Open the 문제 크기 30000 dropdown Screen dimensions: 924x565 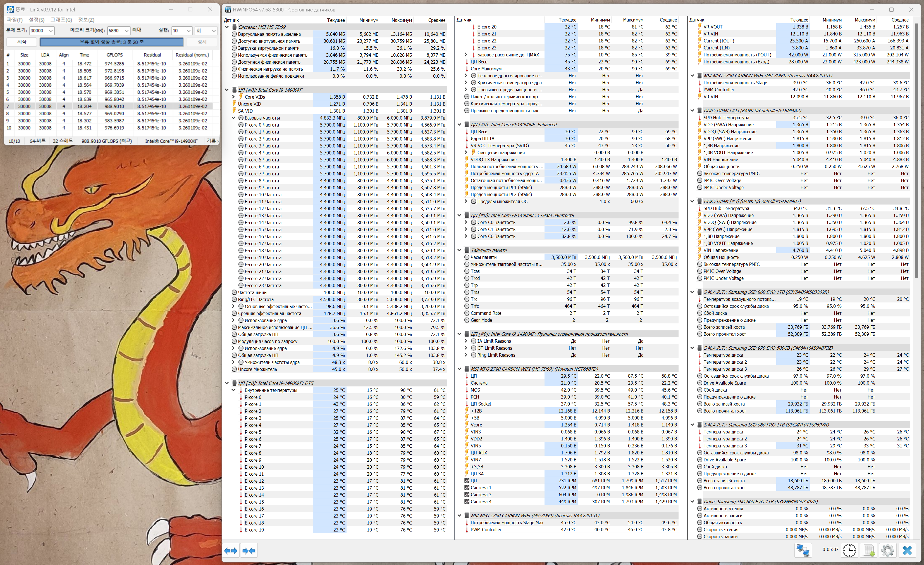51,31
